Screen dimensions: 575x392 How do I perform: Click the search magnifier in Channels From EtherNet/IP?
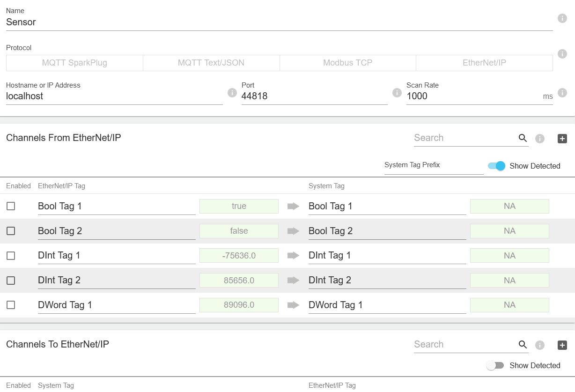(x=523, y=138)
